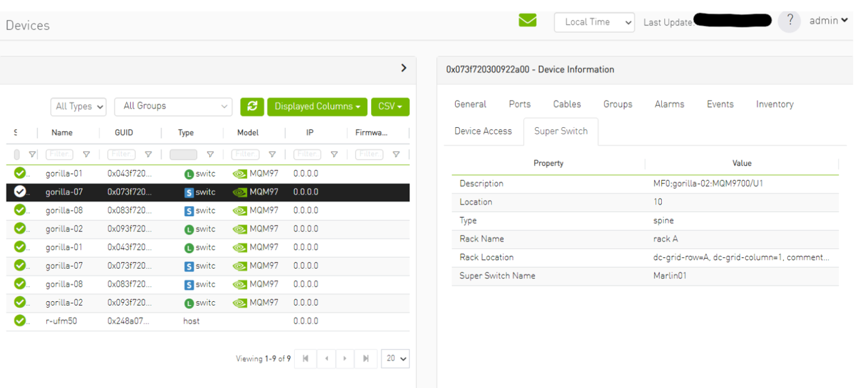The image size is (868, 388).
Task: Open the admin user menu
Action: click(828, 20)
